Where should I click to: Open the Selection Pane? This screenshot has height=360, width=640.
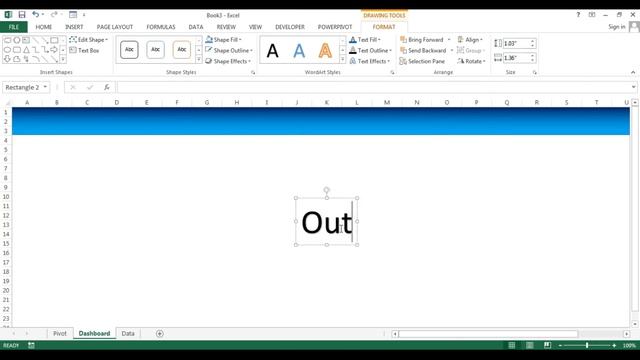[x=422, y=61]
